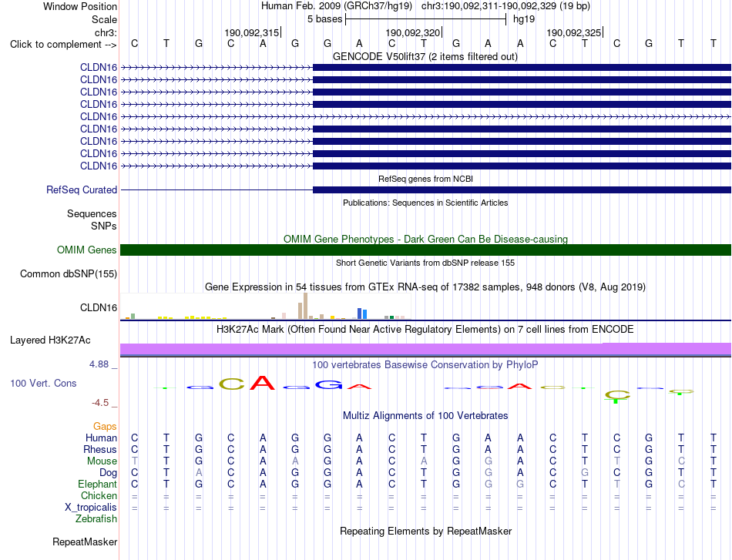Click the 190,092,325 coordinate marker
This screenshot has width=732, height=560.
tap(574, 32)
